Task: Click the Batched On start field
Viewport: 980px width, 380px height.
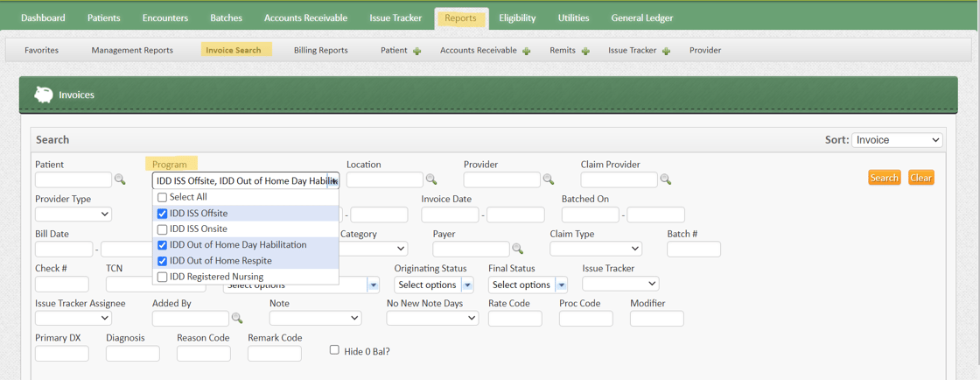Action: coord(591,215)
